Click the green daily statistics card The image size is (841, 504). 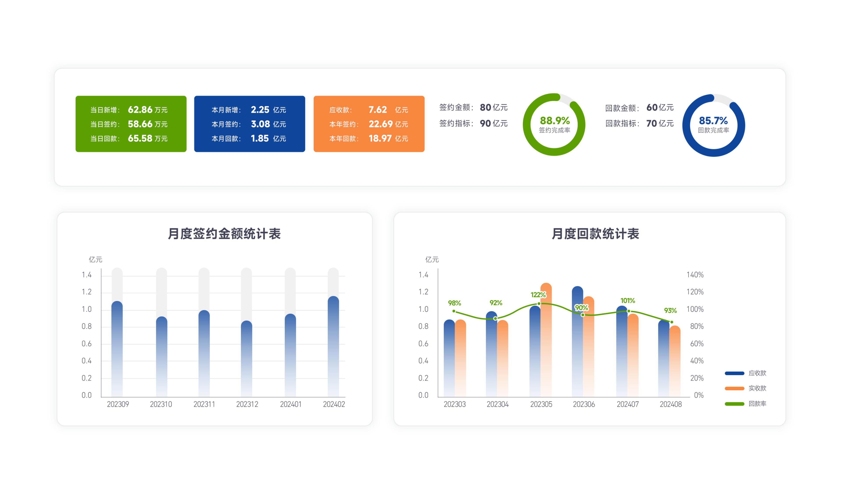coord(131,124)
